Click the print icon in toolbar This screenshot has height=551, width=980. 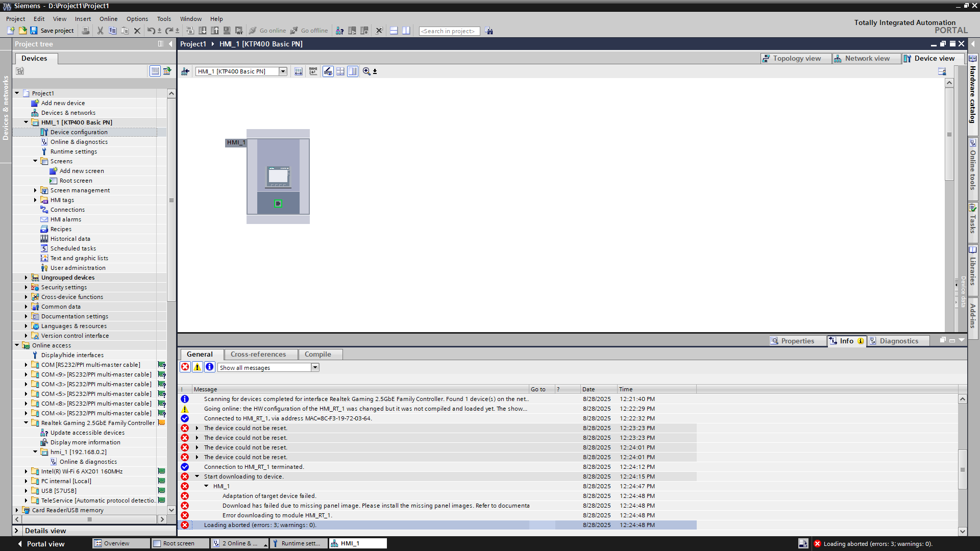86,31
